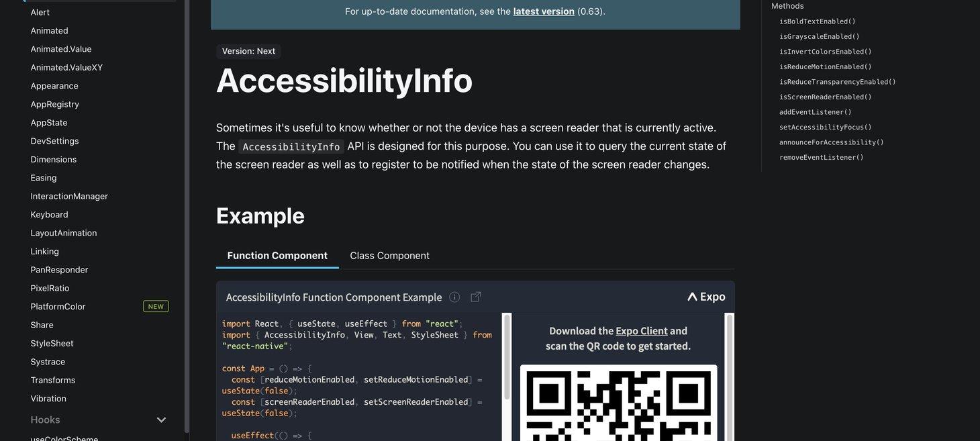Click the AccessibilityInfo page heading
This screenshot has height=441, width=980.
[344, 80]
